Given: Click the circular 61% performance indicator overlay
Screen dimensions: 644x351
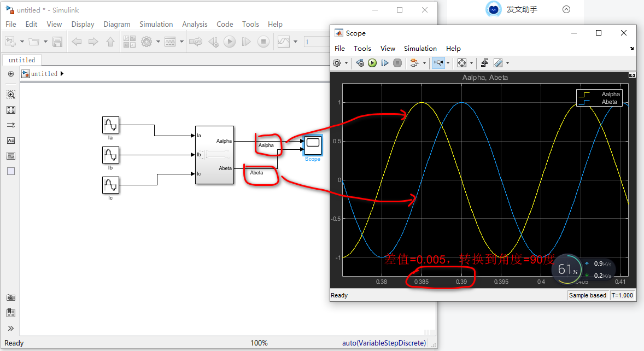Looking at the screenshot, I should pos(567,270).
